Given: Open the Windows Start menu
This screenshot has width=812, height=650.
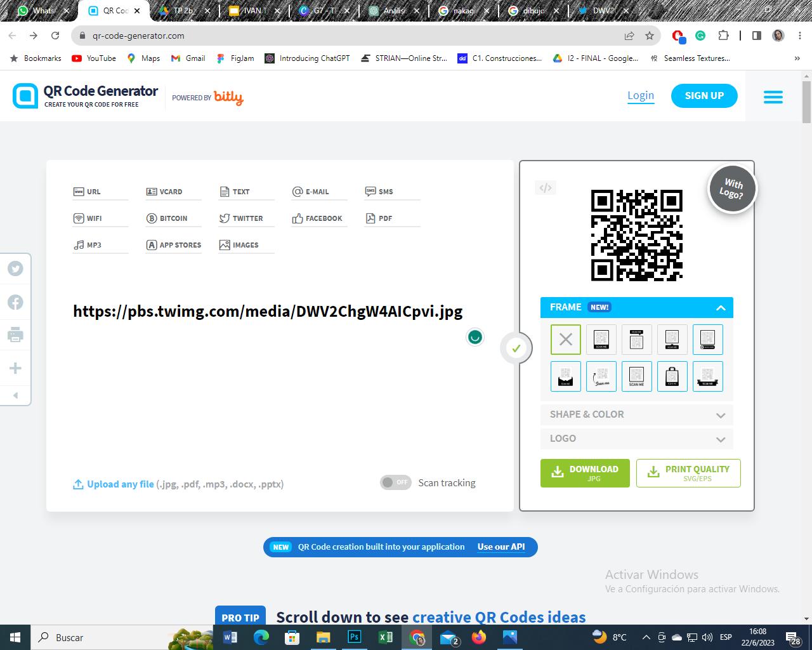Looking at the screenshot, I should tap(15, 637).
